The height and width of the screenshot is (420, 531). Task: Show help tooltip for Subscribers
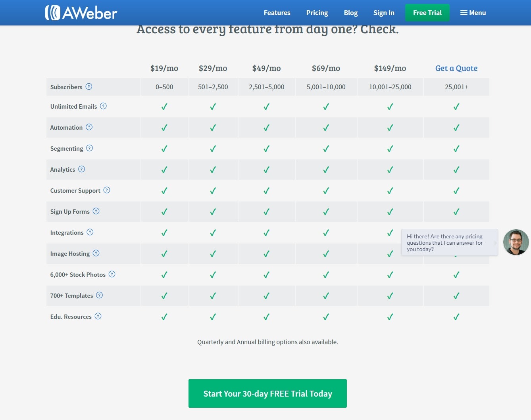coord(89,86)
